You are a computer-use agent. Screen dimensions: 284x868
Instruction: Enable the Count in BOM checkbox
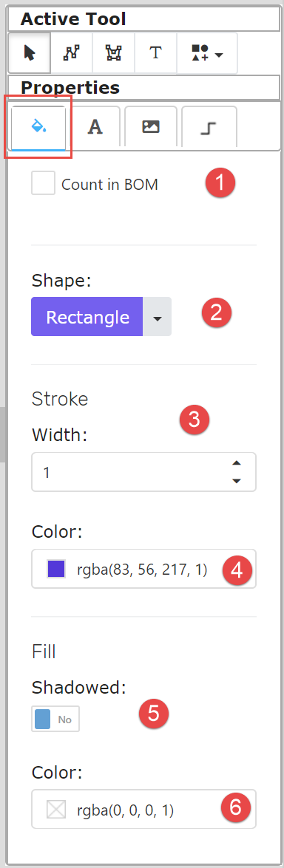click(43, 184)
